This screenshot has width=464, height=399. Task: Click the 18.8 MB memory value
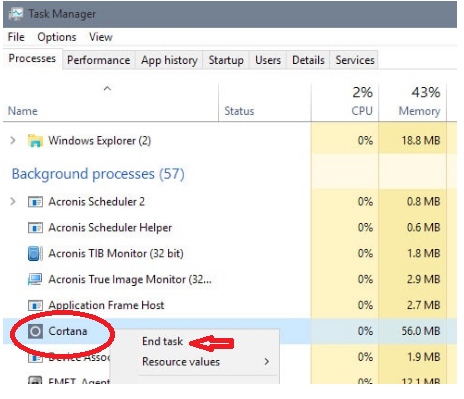click(x=421, y=140)
